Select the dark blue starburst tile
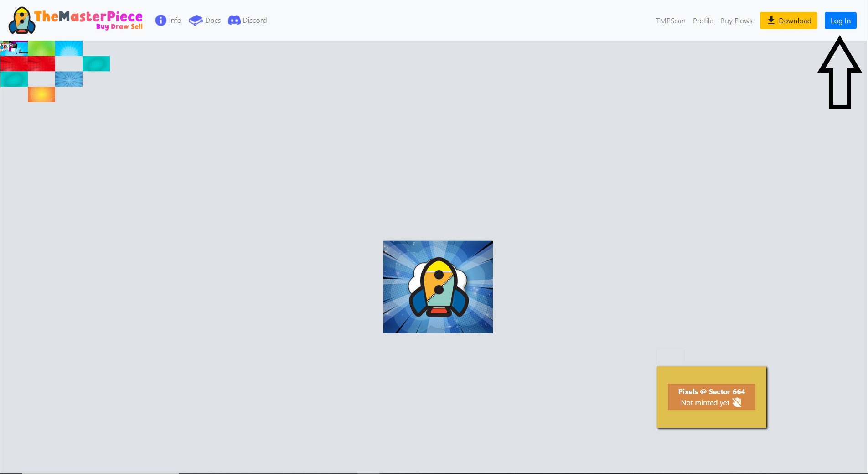Screen dimensions: 868x474 (x=69, y=79)
